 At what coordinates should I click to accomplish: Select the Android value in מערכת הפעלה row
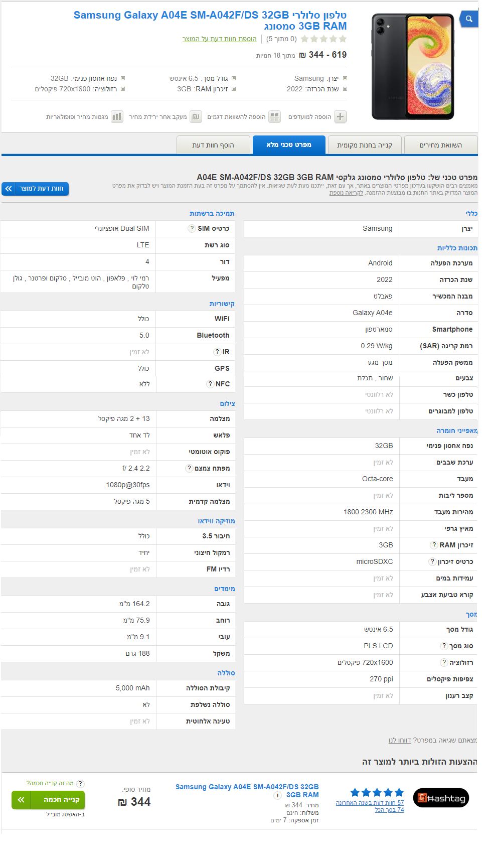point(380,263)
